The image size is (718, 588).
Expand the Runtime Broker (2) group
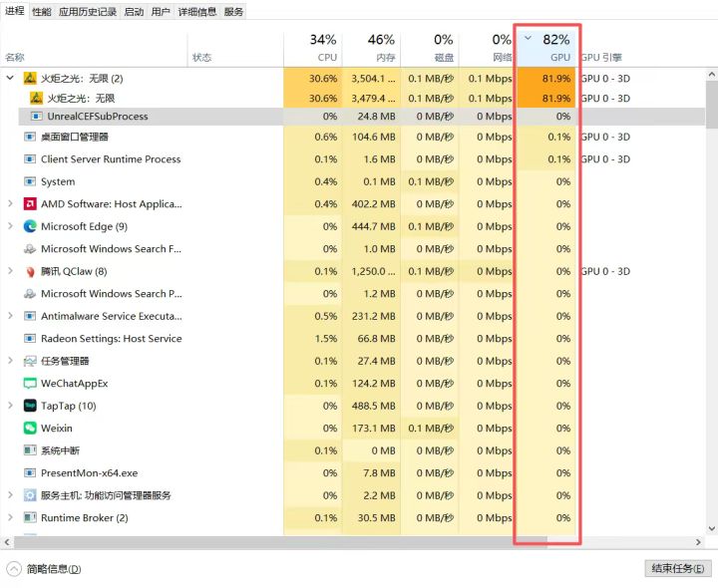pos(10,517)
